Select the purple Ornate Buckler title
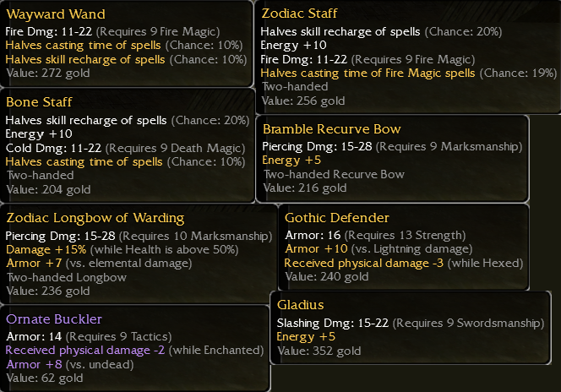The width and height of the screenshot is (561, 392). (54, 318)
